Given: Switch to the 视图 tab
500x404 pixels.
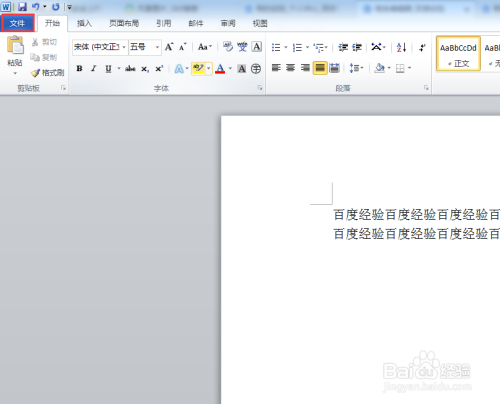Looking at the screenshot, I should (260, 23).
